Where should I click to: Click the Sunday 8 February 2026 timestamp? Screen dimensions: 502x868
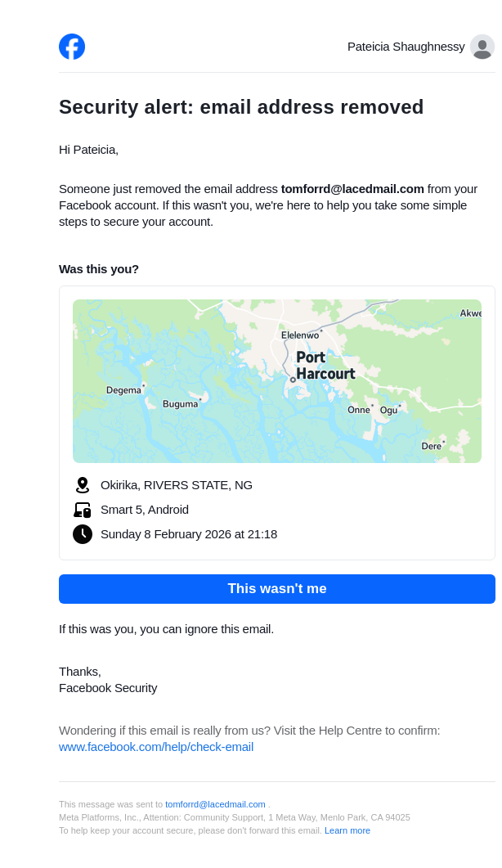point(189,534)
